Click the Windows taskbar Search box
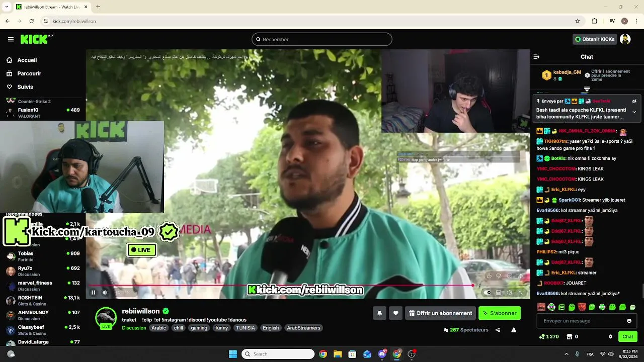 (278, 354)
